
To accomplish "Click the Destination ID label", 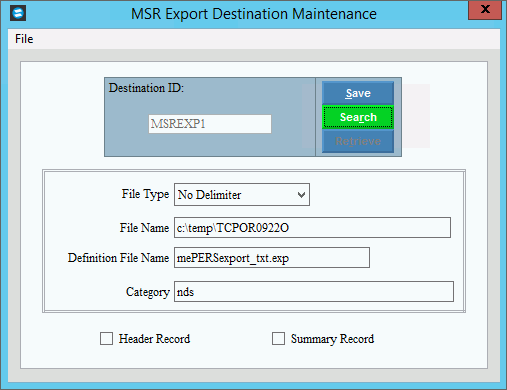I will coord(146,88).
